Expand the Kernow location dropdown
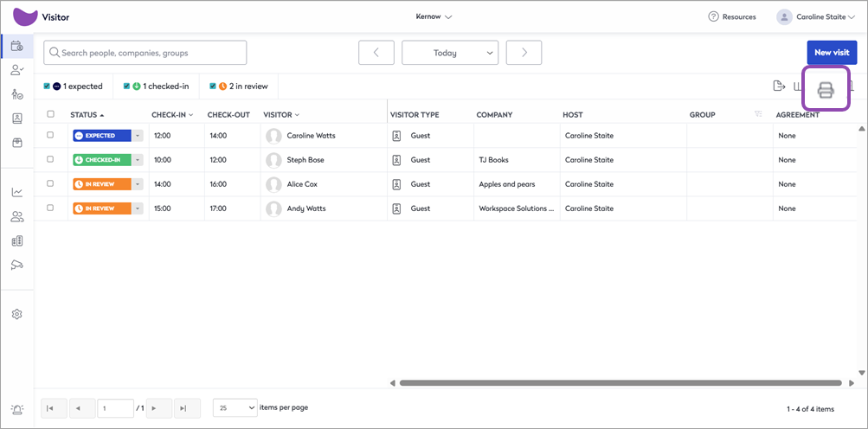This screenshot has width=868, height=429. (x=434, y=16)
